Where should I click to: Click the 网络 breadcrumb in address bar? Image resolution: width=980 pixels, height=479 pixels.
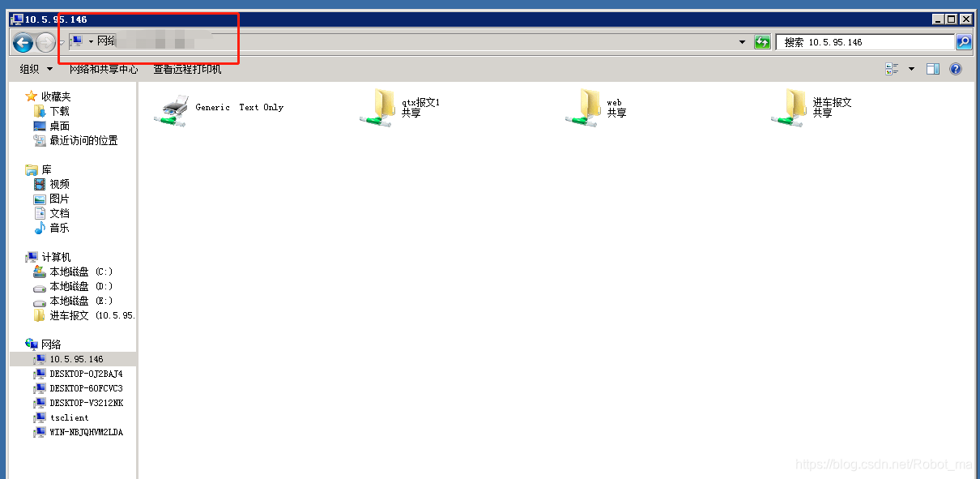(x=107, y=41)
